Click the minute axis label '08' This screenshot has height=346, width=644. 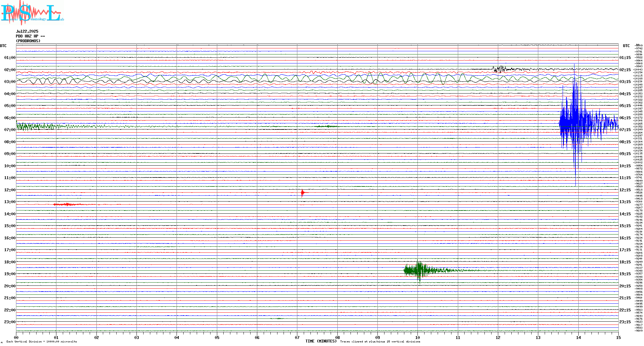(x=337, y=337)
